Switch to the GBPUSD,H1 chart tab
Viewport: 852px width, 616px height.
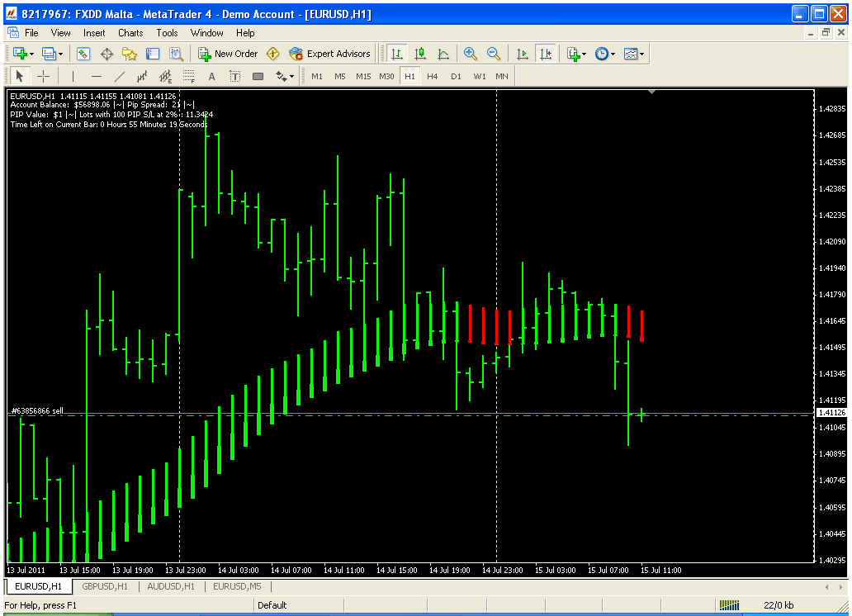pyautogui.click(x=104, y=586)
